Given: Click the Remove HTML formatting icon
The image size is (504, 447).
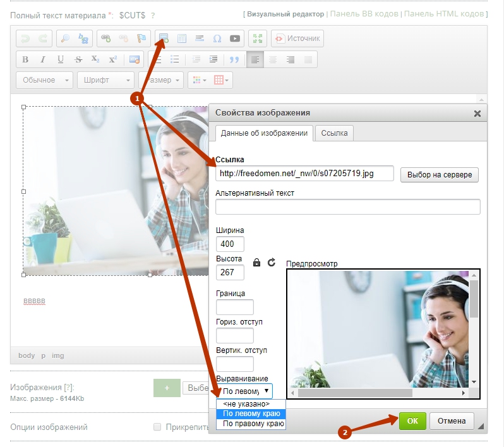Looking at the screenshot, I should (x=134, y=59).
